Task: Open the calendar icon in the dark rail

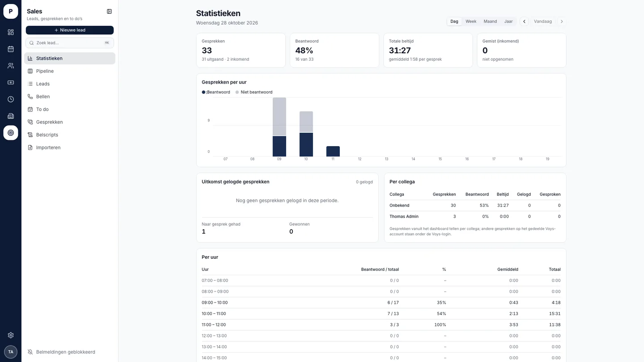Action: pos(11,49)
